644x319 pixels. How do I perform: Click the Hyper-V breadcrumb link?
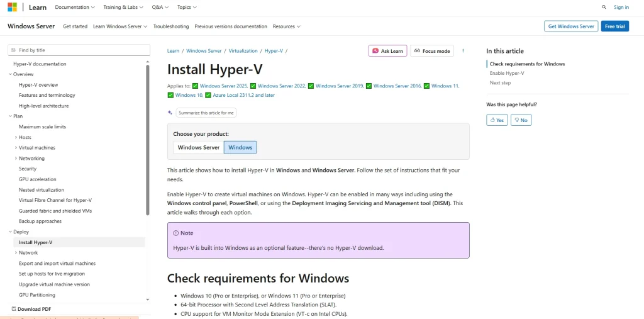tap(274, 51)
